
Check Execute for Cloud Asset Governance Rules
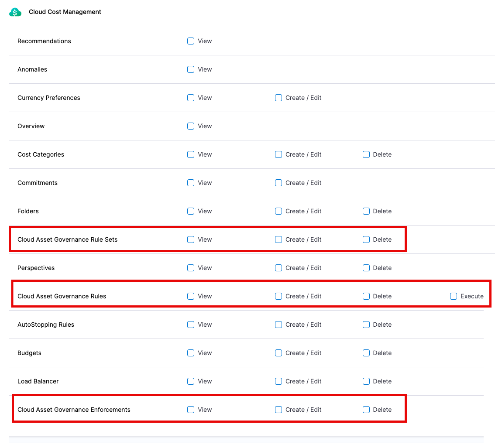[x=454, y=296]
